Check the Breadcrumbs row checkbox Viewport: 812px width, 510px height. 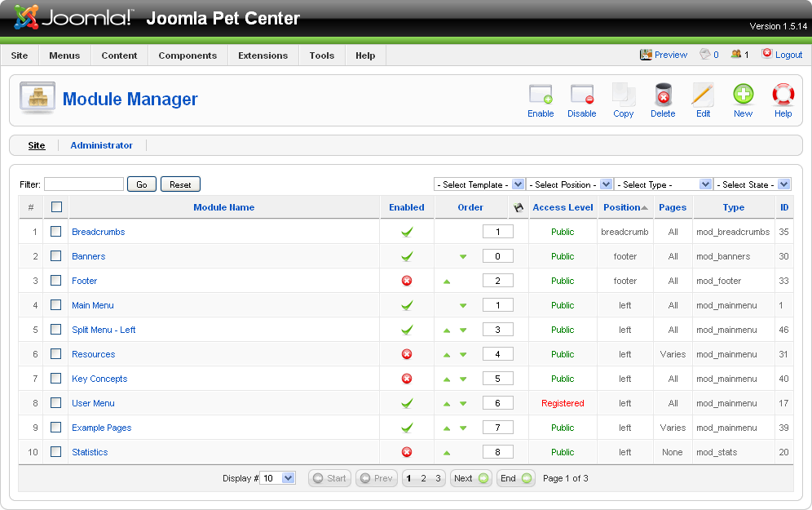tap(56, 231)
